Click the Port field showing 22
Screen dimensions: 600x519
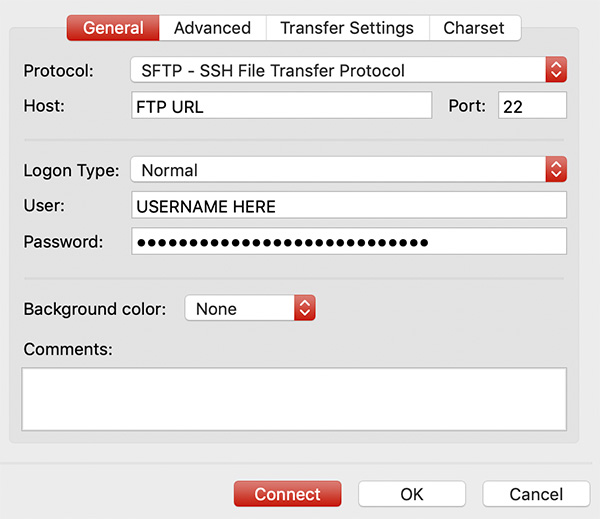tap(532, 105)
